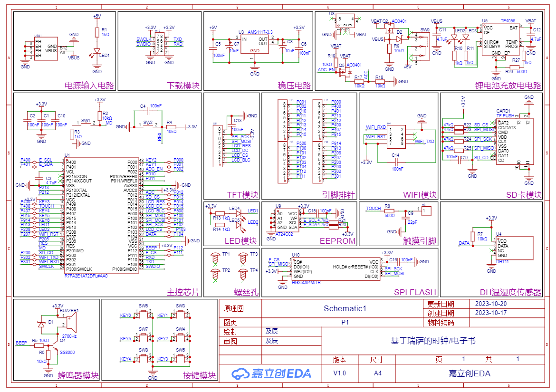Screen dimensions: 556x392
Task: Click the 蜂鸣器模块 section title
Action: [78, 375]
